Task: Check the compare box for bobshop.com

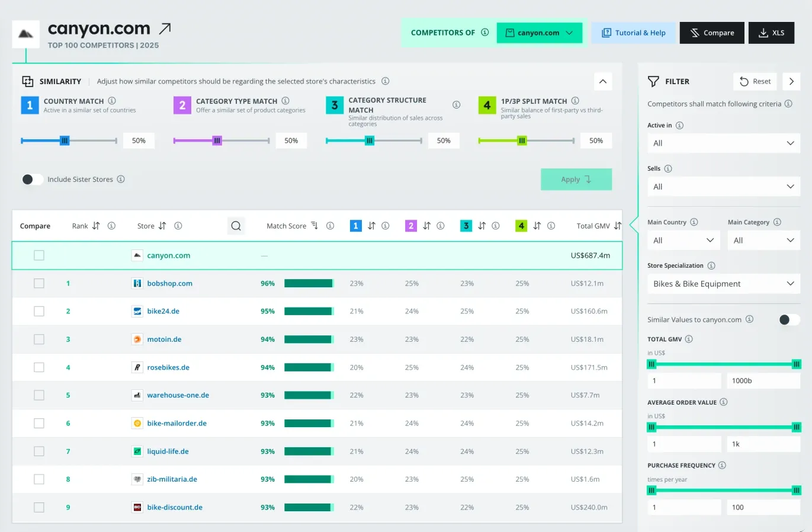Action: [x=39, y=283]
